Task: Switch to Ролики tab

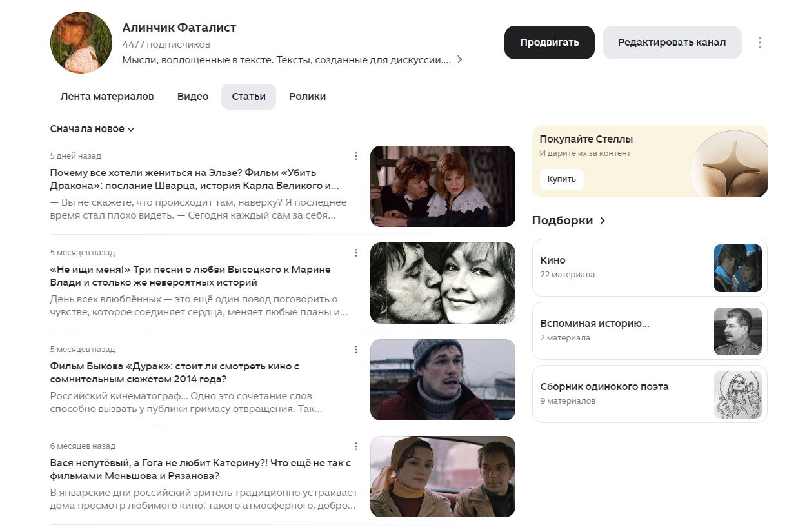Action: click(x=307, y=97)
